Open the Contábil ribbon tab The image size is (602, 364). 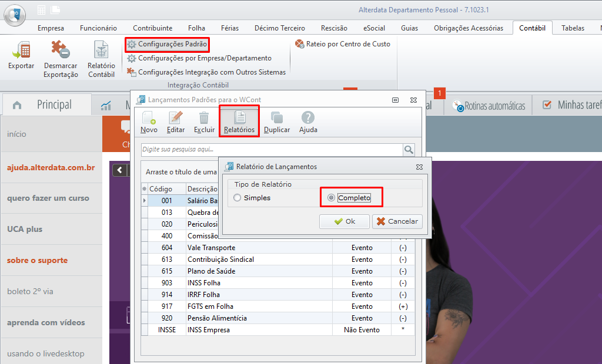(532, 28)
